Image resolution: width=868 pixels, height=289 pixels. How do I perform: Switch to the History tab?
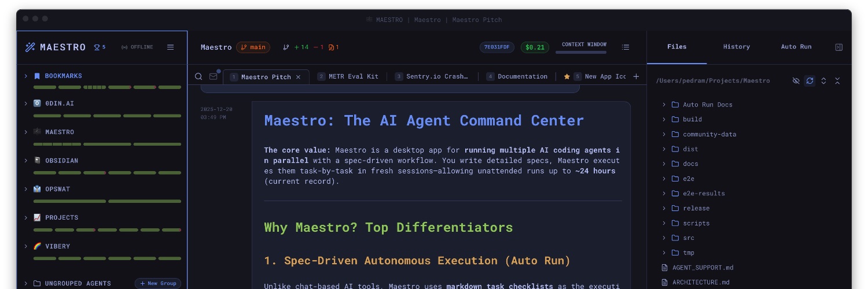[x=737, y=47]
